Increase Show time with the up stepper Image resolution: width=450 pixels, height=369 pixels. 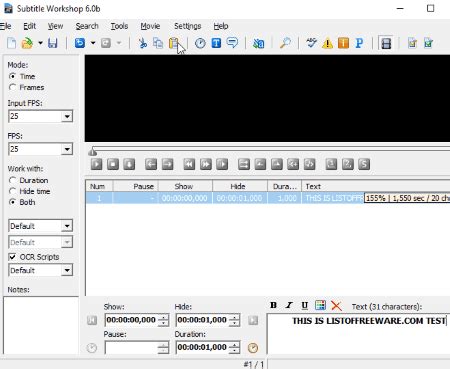163,317
